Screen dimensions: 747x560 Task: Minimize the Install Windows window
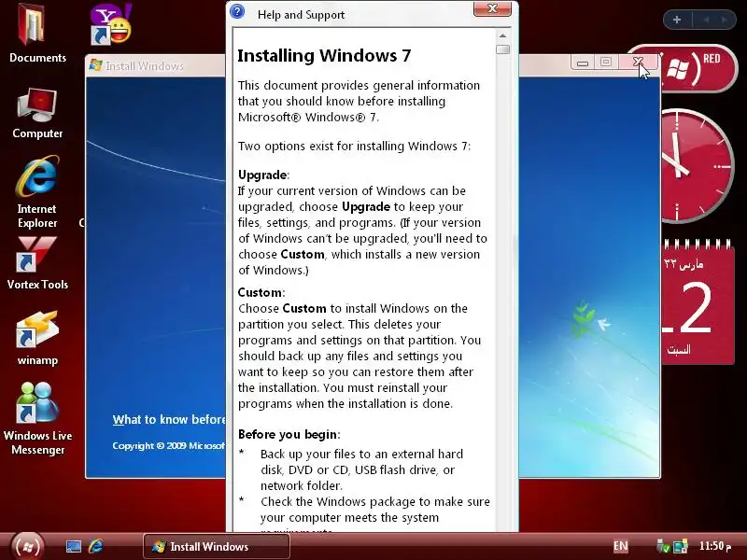tap(583, 62)
